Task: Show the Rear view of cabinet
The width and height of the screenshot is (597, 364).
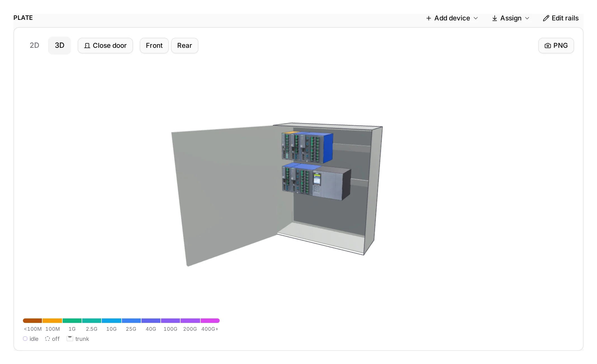Action: point(184,46)
